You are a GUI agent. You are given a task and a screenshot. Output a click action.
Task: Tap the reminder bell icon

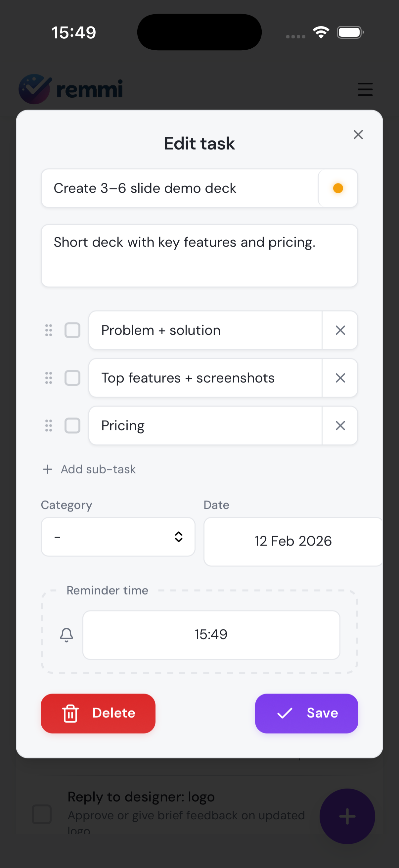(66, 635)
